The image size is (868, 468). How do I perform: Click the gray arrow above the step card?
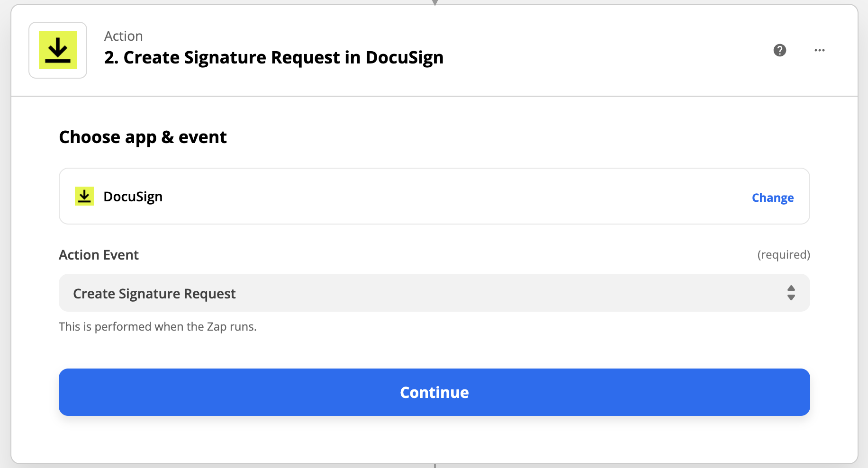pos(434,2)
